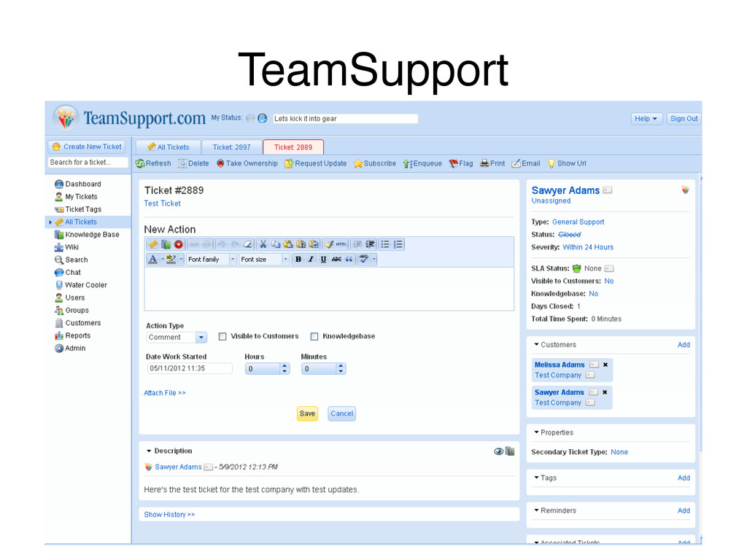This screenshot has width=747, height=560.
Task: Click the Paste as plain text icon
Action: coord(301,244)
